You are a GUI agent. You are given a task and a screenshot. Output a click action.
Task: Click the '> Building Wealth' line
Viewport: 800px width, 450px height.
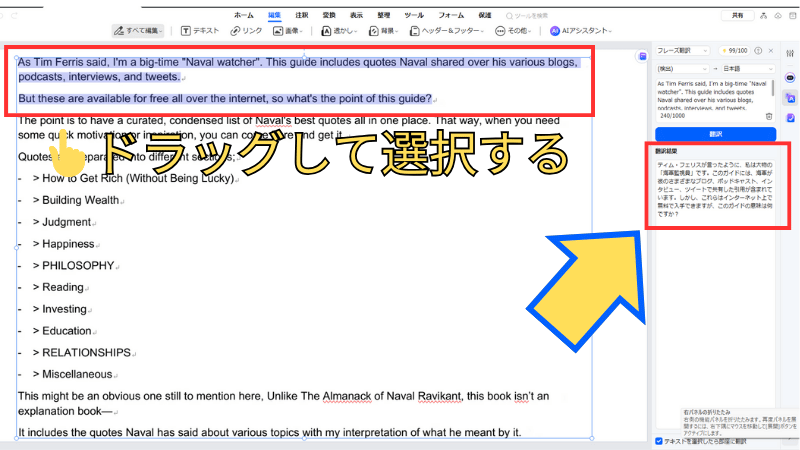click(76, 200)
